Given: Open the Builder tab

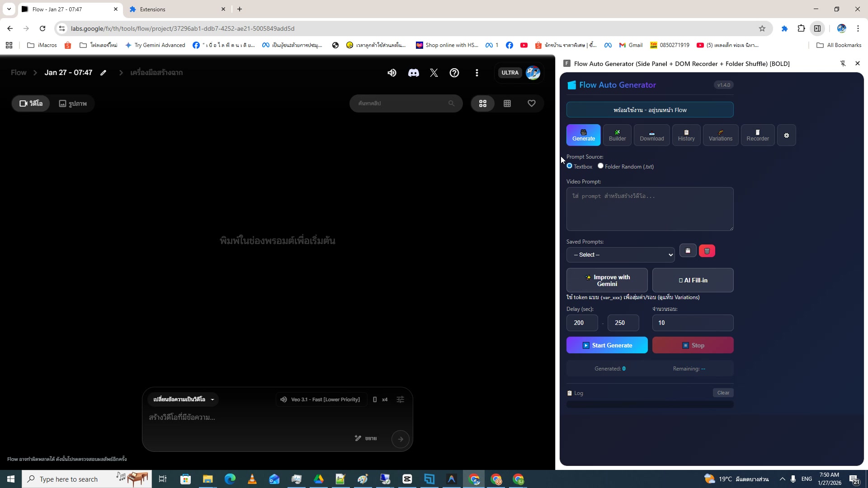Looking at the screenshot, I should click(x=617, y=135).
